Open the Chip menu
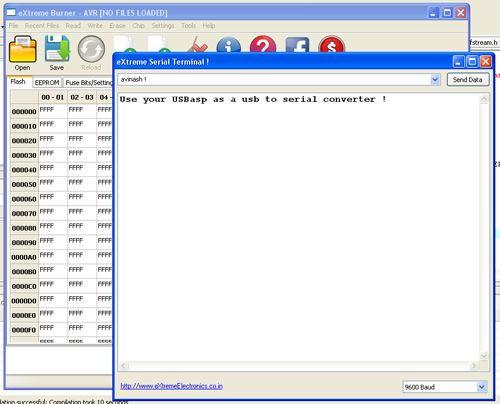 [x=138, y=26]
